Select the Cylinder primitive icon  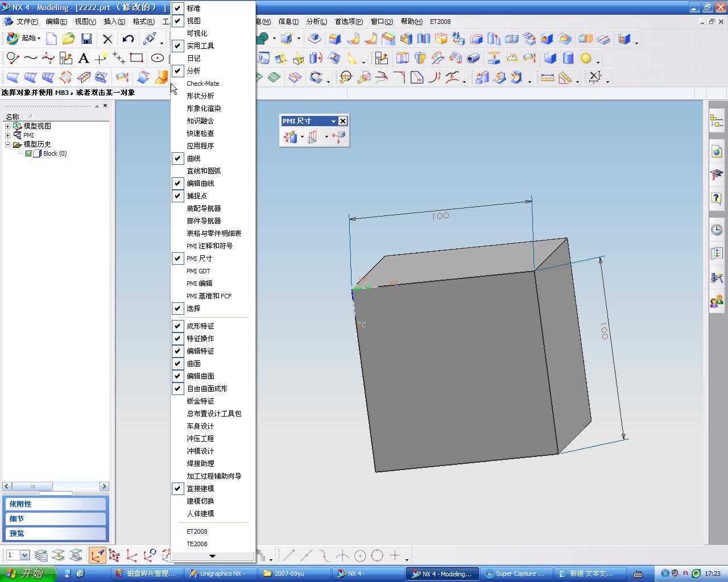coord(568,58)
